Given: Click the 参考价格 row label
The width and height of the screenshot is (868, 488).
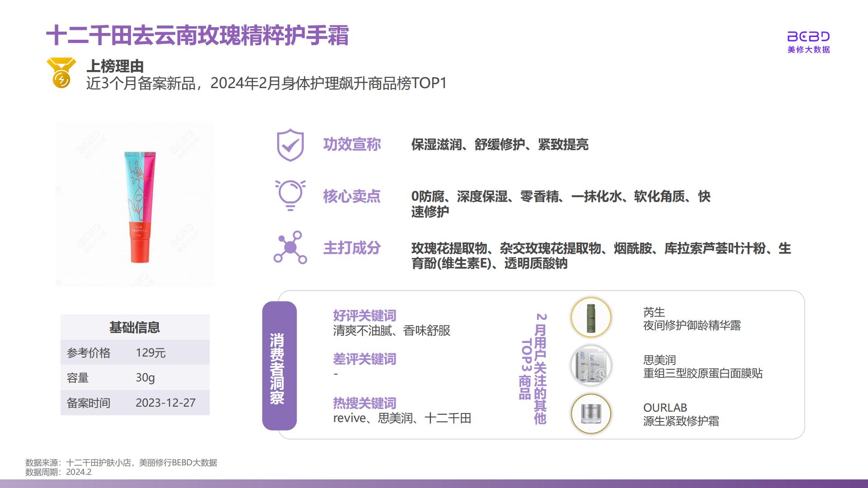Looking at the screenshot, I should click(x=89, y=353).
